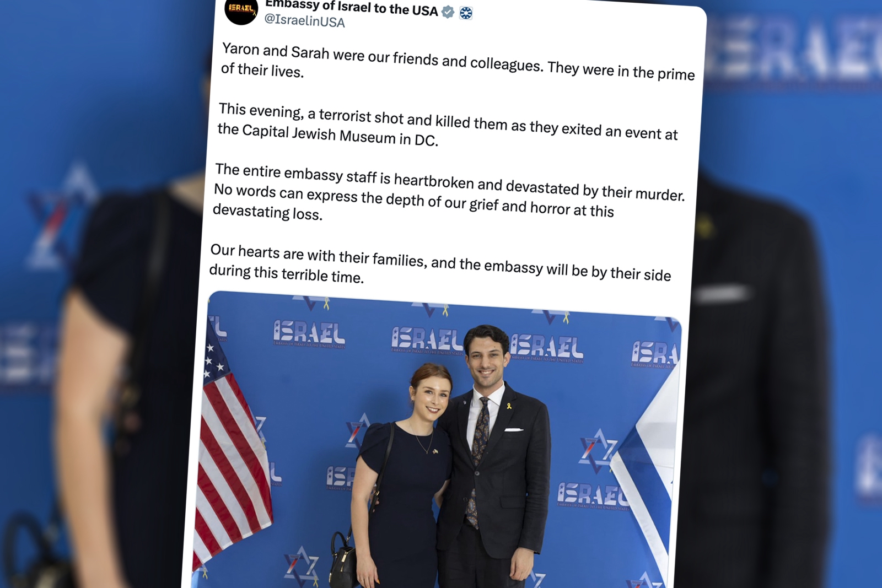
Task: Open the Embassy of Israel to the USA name
Action: [351, 7]
